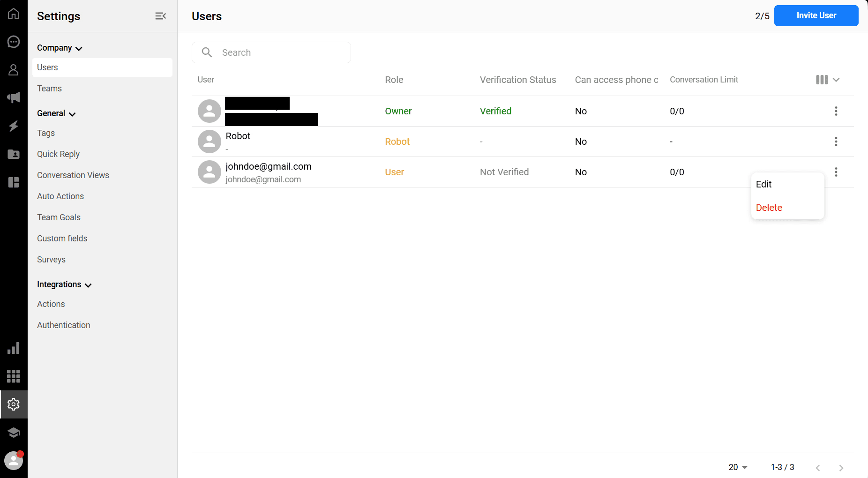Click the search magnifier icon
This screenshot has width=868, height=478.
click(x=207, y=52)
